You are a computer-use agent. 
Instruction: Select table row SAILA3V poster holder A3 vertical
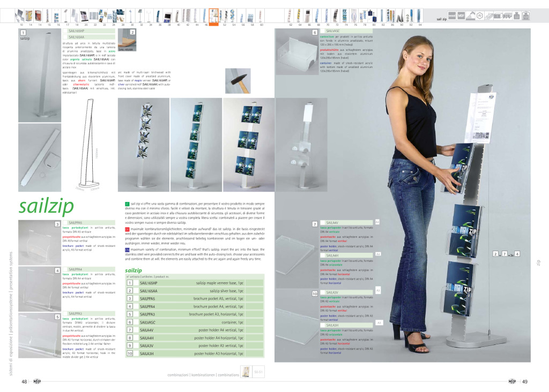pyautogui.click(x=195, y=346)
